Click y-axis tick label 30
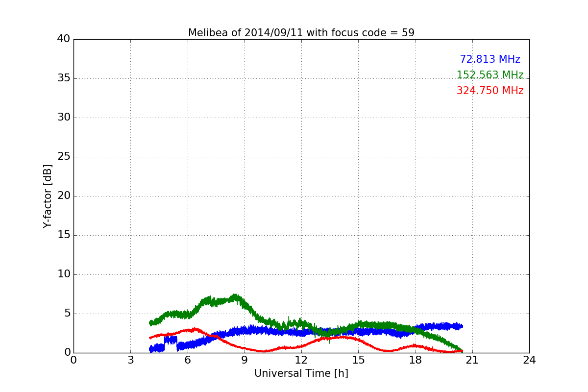The image size is (588, 392). [x=64, y=118]
